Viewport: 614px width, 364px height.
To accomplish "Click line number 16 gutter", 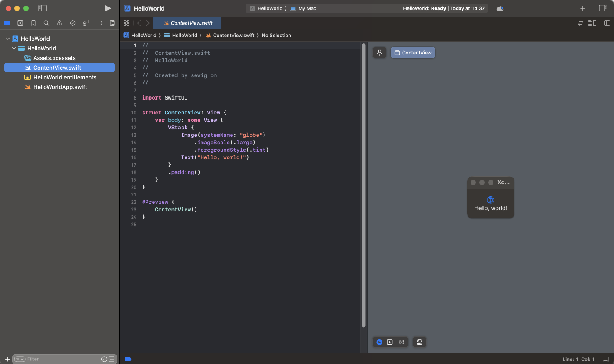I will pyautogui.click(x=133, y=157).
